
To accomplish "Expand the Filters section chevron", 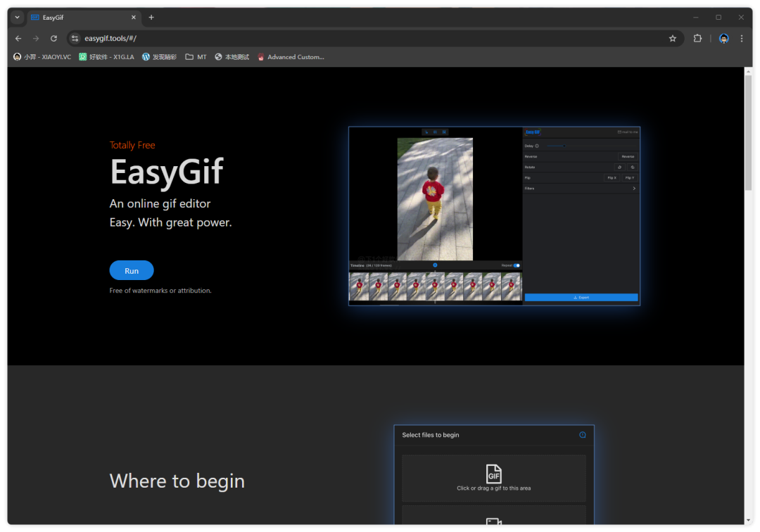I will click(634, 189).
